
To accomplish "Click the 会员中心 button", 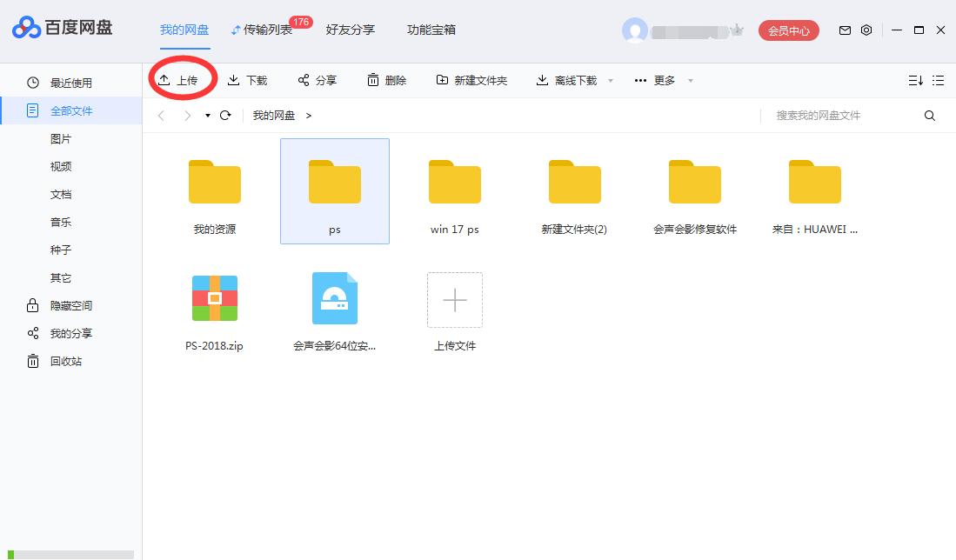I will 787,30.
